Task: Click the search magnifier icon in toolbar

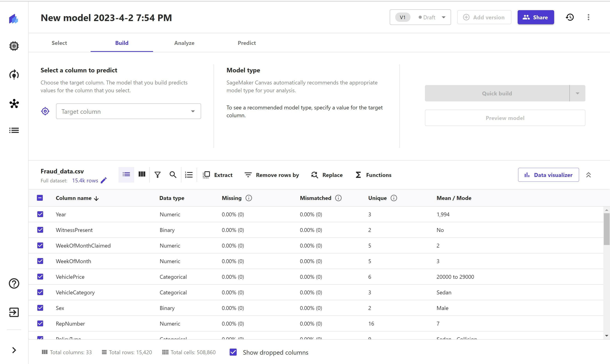Action: coord(173,175)
